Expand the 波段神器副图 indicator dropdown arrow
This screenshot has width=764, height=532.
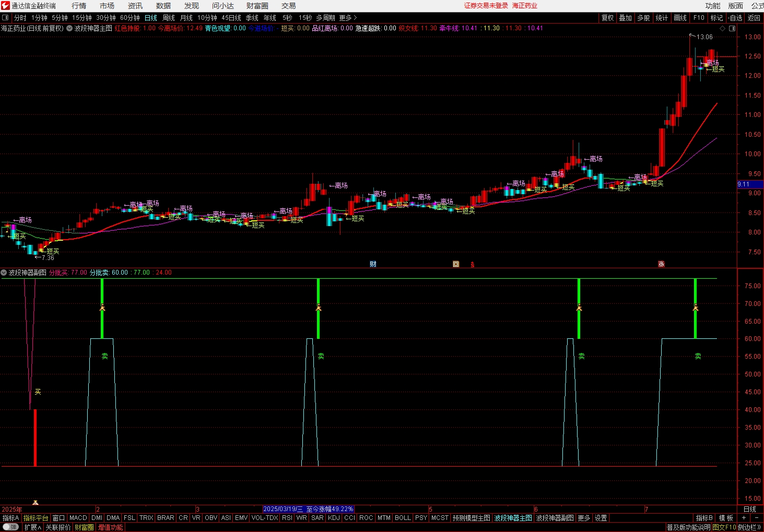4,273
